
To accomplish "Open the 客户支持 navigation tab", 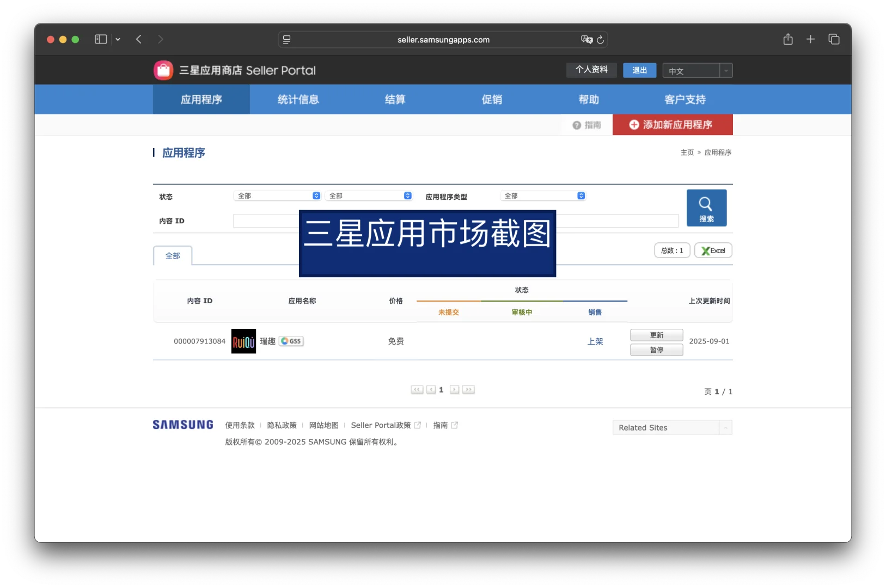I will click(685, 100).
